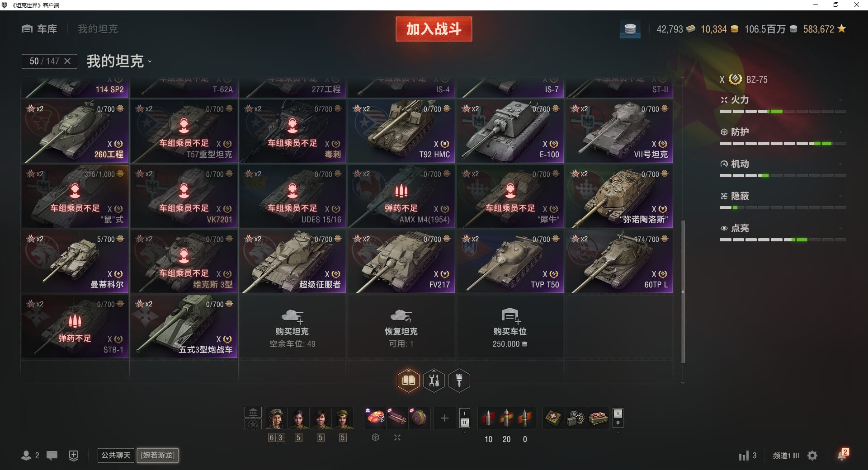Click the 加入战斗 battle button
868x470 pixels.
(434, 29)
